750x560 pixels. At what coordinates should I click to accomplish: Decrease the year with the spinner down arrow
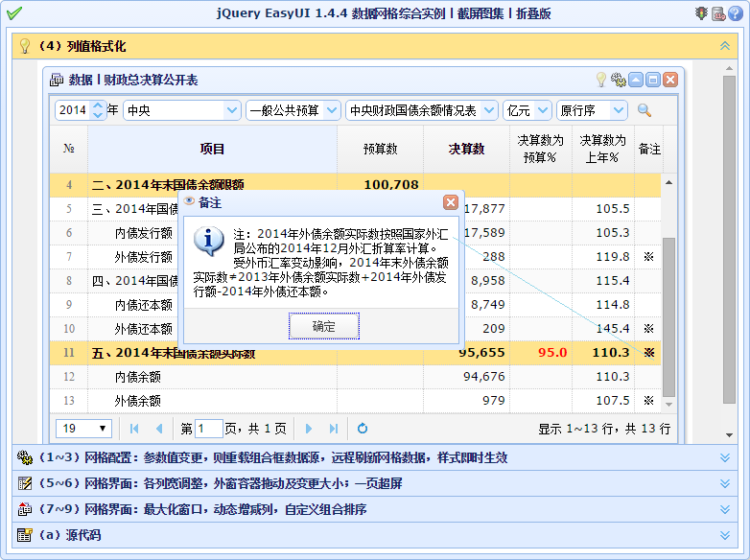pos(98,115)
